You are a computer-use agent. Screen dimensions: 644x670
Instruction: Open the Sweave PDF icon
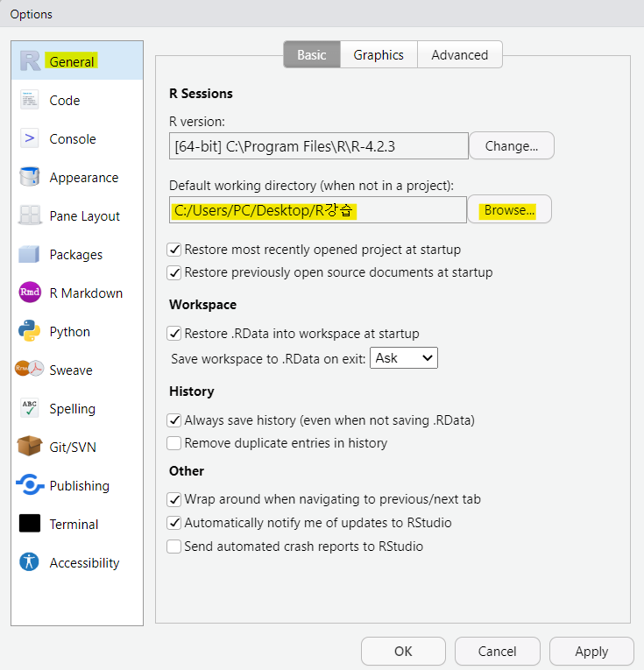coord(30,369)
